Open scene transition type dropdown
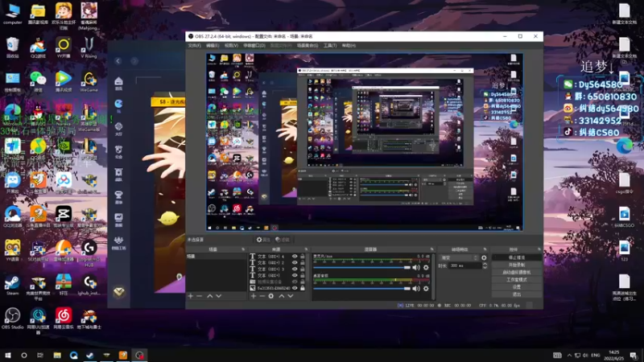644x362 pixels. (x=458, y=257)
